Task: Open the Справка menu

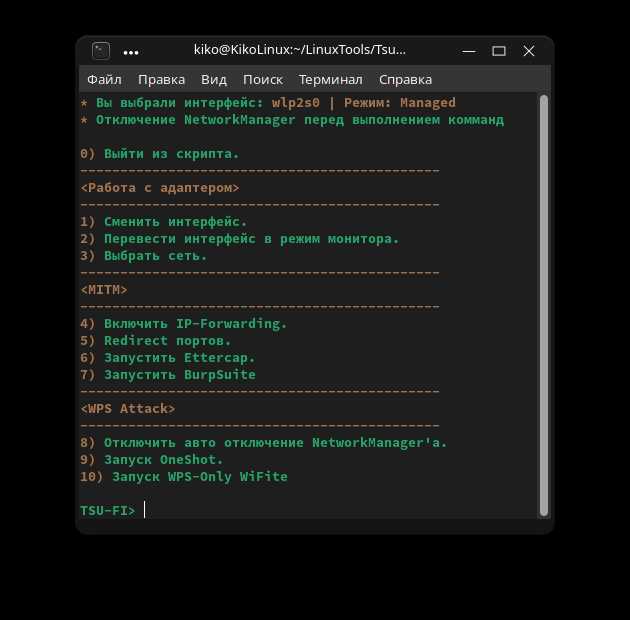Action: point(405,80)
